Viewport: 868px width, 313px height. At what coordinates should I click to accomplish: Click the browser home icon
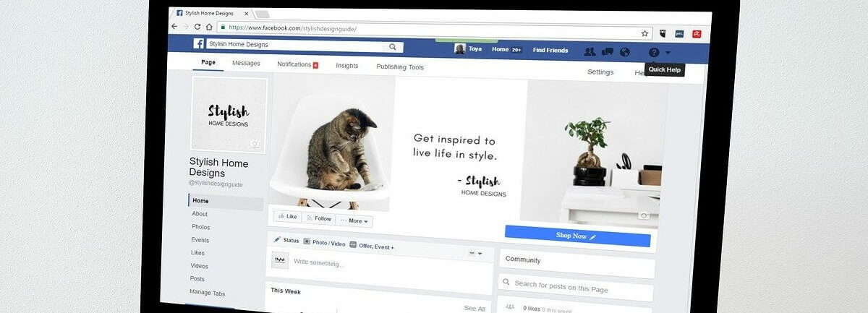(209, 27)
